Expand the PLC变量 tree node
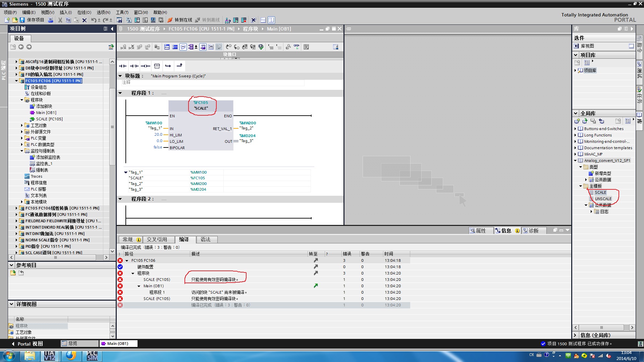The height and width of the screenshot is (362, 644). point(22,138)
